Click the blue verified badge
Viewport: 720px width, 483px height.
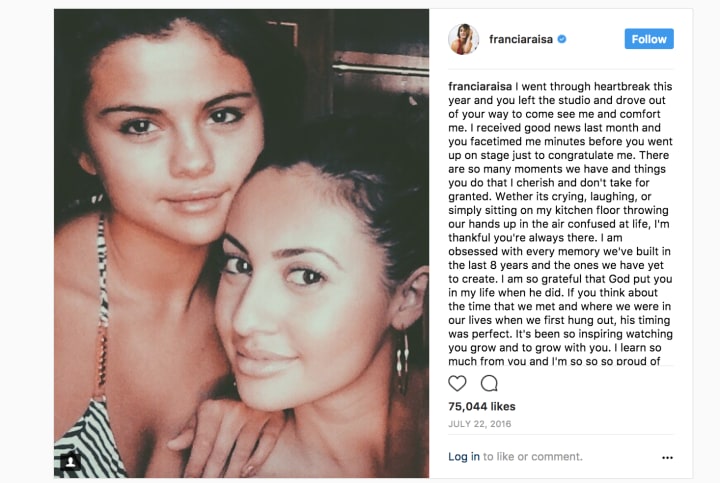tap(562, 39)
